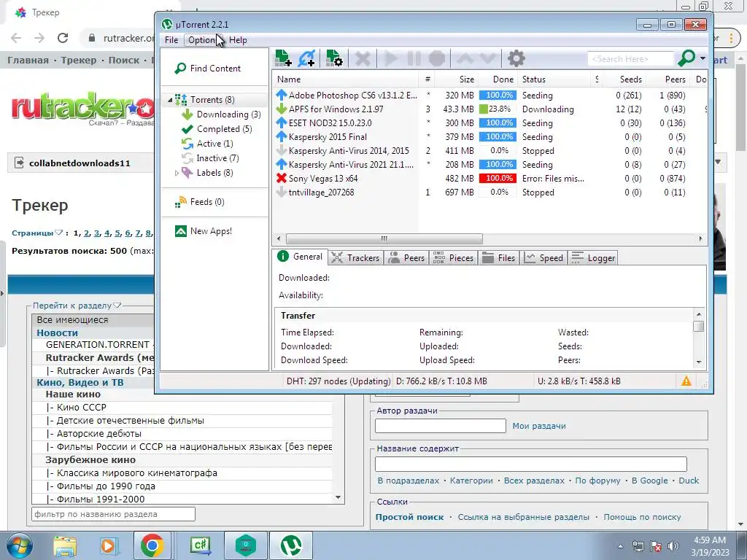Click the Stop torrent toolbar icon
Image resolution: width=747 pixels, height=560 pixels.
[437, 58]
